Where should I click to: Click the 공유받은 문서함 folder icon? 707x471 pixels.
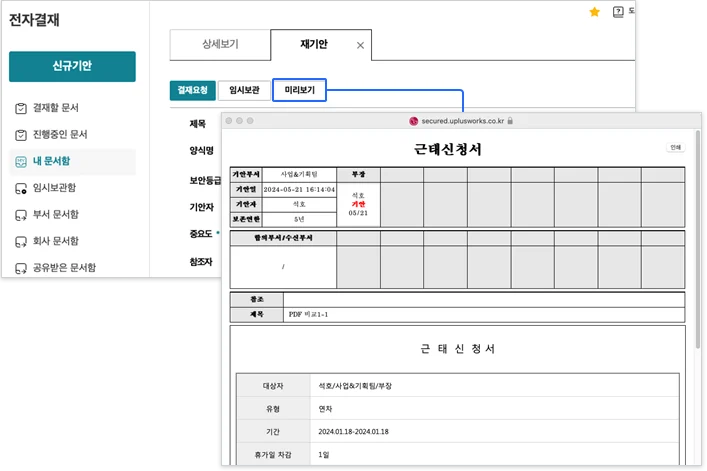[21, 268]
